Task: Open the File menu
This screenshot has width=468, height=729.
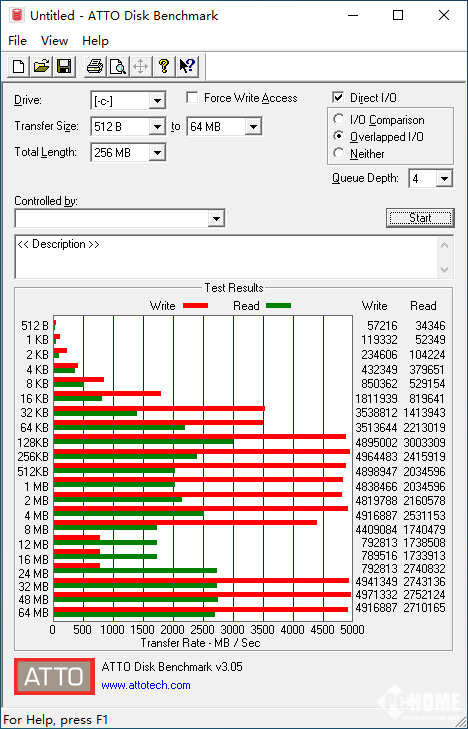Action: (17, 41)
